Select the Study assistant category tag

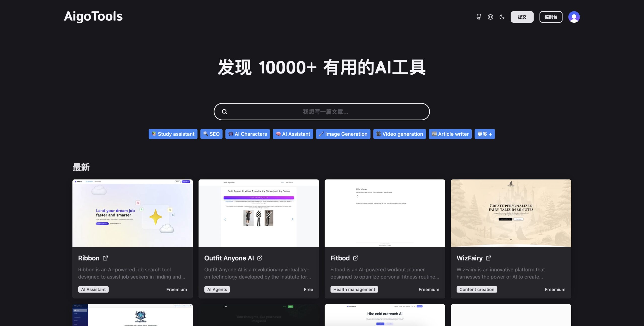(173, 134)
